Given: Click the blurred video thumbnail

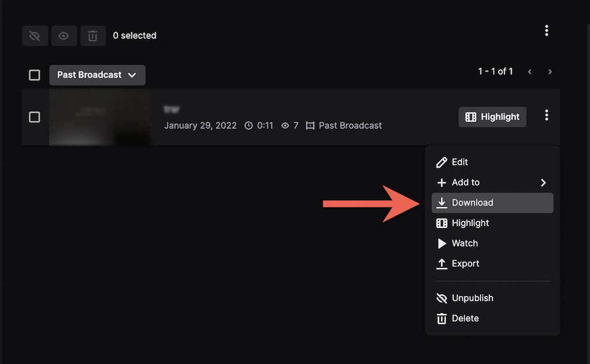Looking at the screenshot, I should click(x=100, y=117).
